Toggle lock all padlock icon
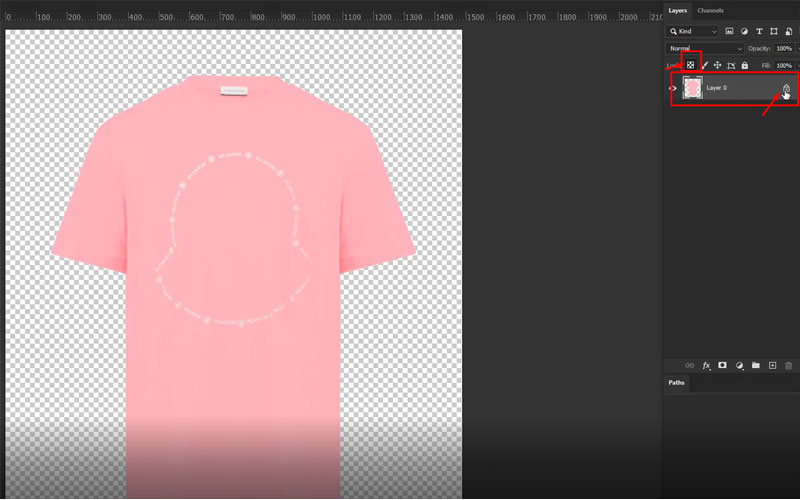This screenshot has height=500, width=800. point(745,65)
